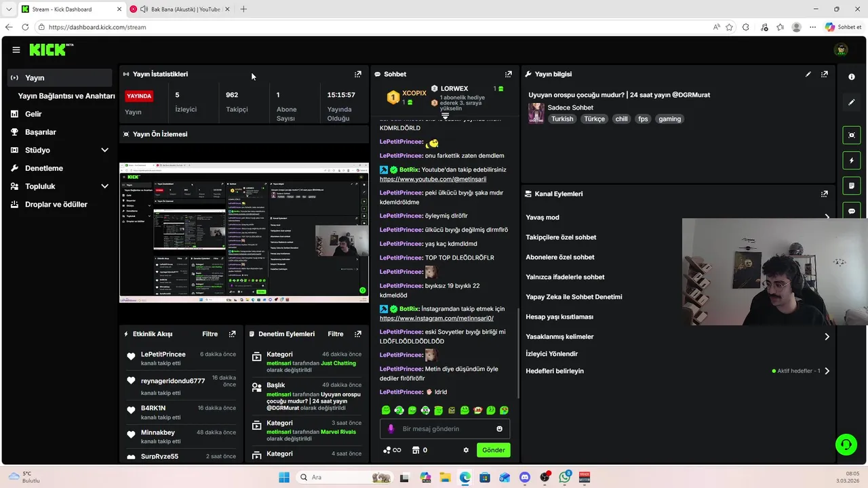The image size is (868, 488).
Task: Open Yasaklanmış kelimeler settings arrow
Action: [827, 337]
